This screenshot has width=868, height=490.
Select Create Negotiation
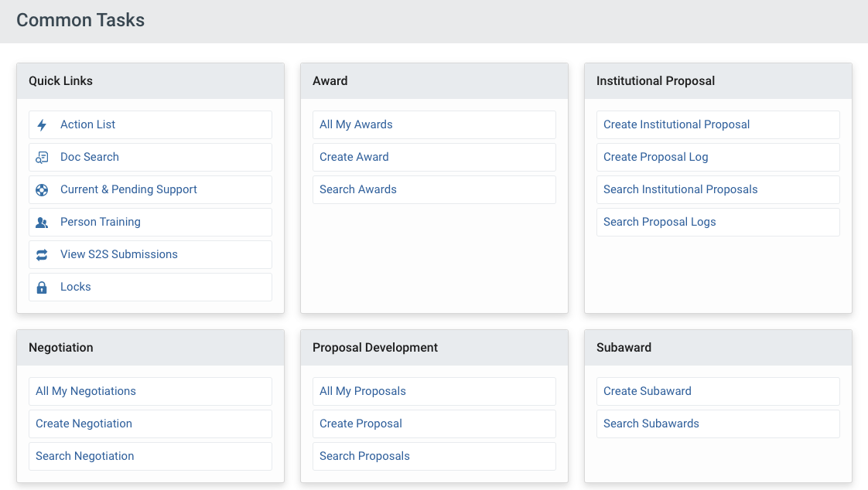coord(84,424)
